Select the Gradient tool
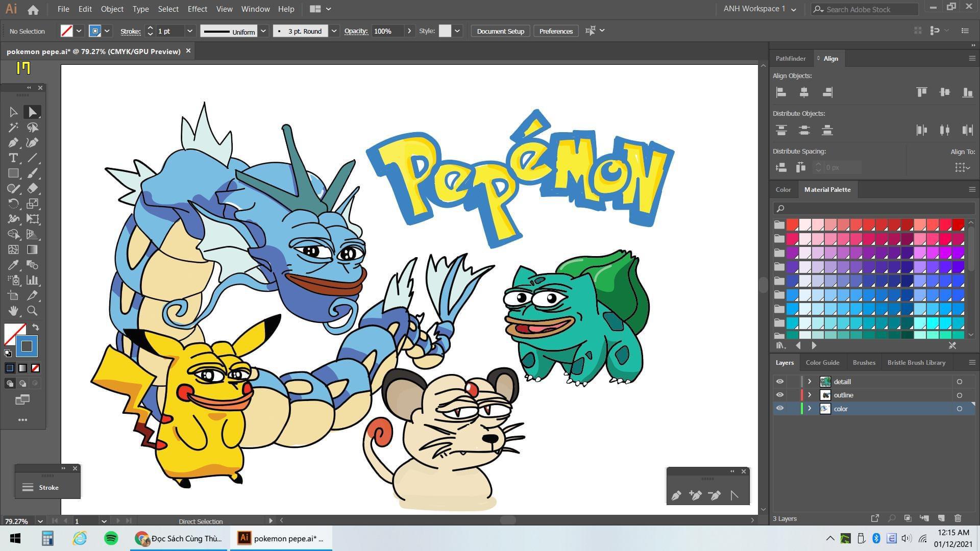 point(33,250)
